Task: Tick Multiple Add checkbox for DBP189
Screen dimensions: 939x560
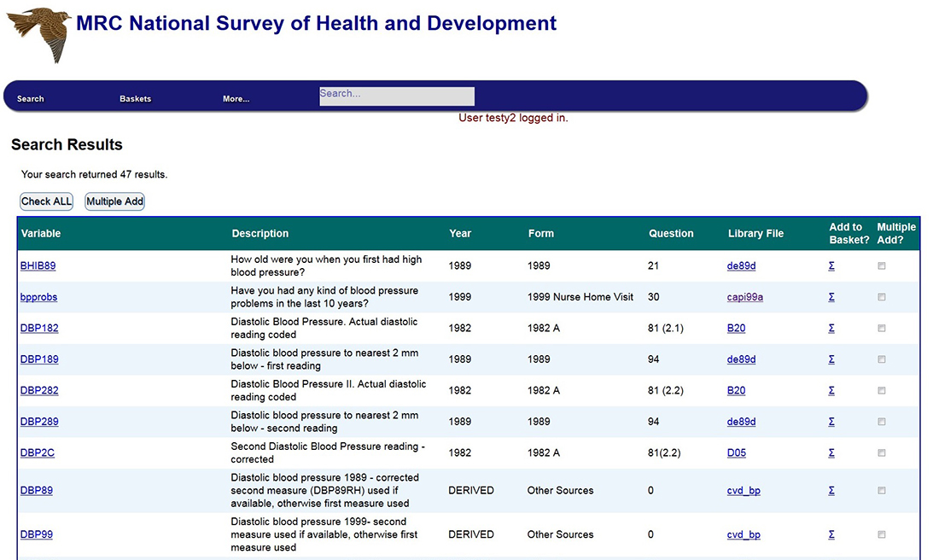Action: click(x=882, y=359)
